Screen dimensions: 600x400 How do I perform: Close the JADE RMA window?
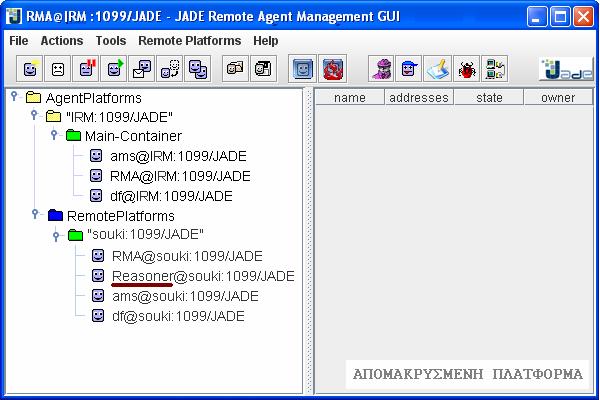[583, 16]
